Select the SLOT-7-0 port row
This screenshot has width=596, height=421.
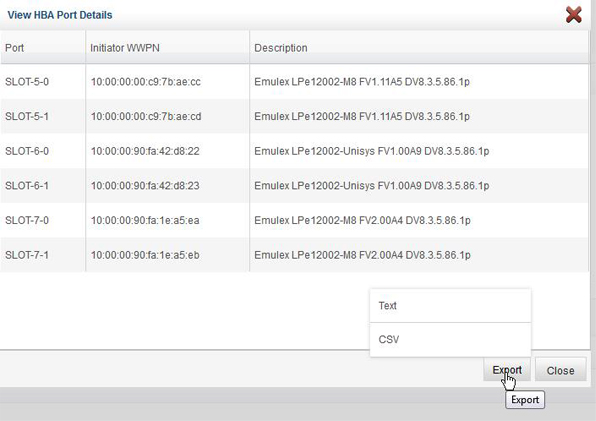294,220
